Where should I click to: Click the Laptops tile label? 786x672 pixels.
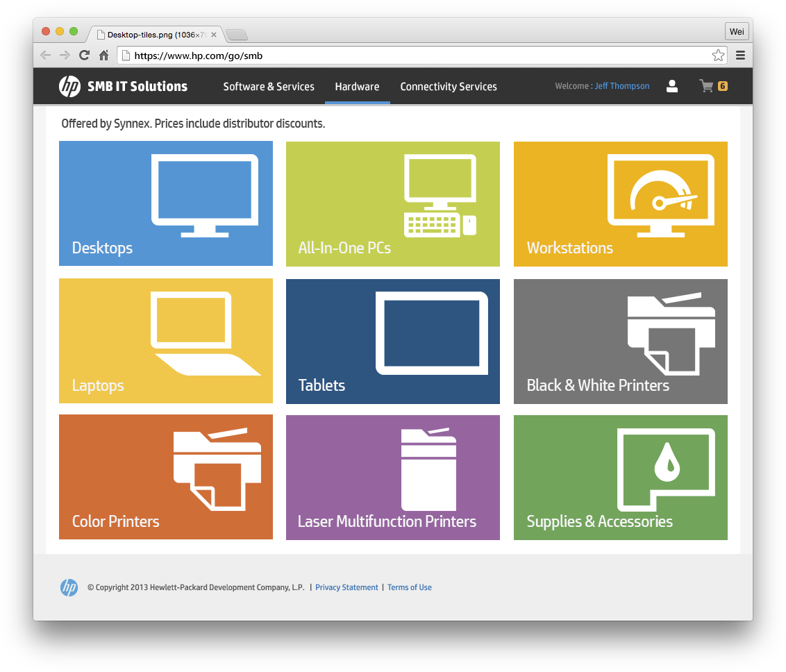click(98, 385)
